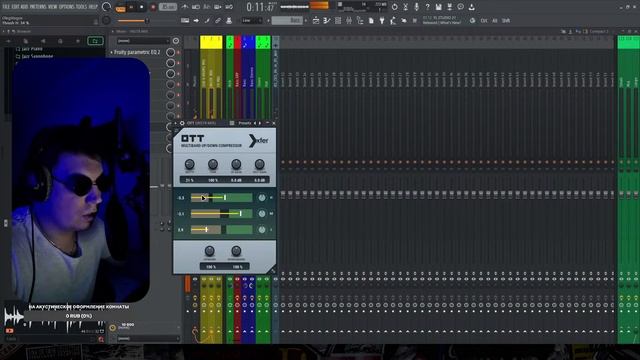The height and width of the screenshot is (360, 640).
Task: Click the OTT Downward knob
Action: [236, 251]
